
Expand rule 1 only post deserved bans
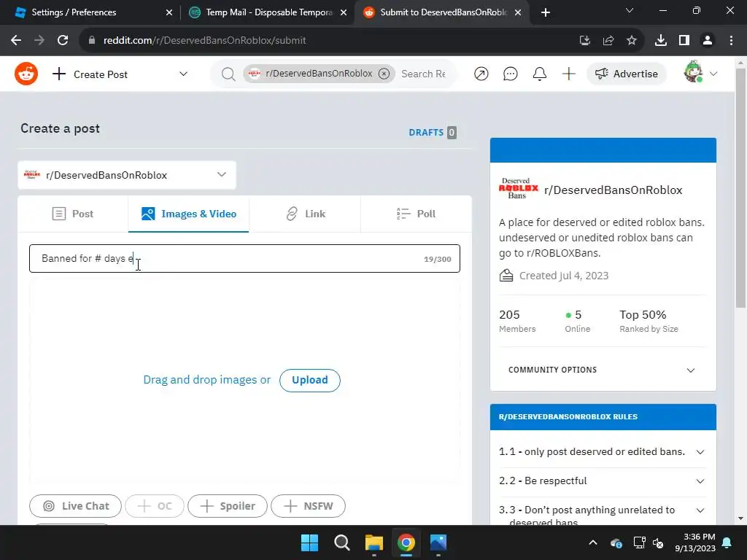click(603, 452)
